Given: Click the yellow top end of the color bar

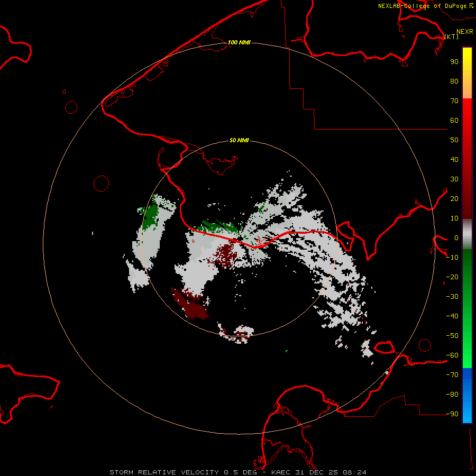Looking at the screenshot, I should pyautogui.click(x=467, y=54).
